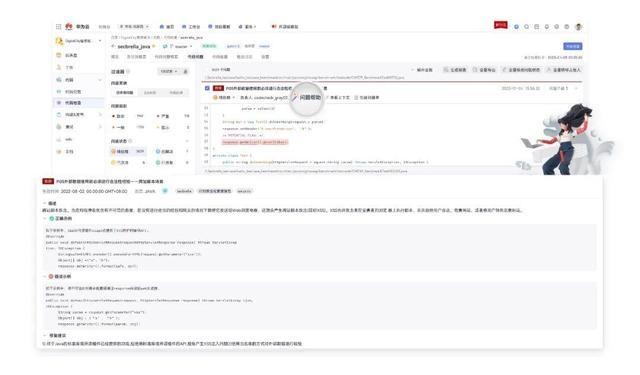Collapse the 错误示例 section
Viewport: 640px width, 375px height.
pyautogui.click(x=44, y=277)
